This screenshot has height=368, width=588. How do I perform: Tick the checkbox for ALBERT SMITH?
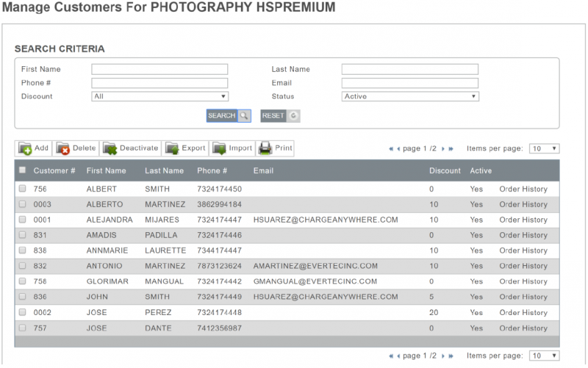click(23, 189)
